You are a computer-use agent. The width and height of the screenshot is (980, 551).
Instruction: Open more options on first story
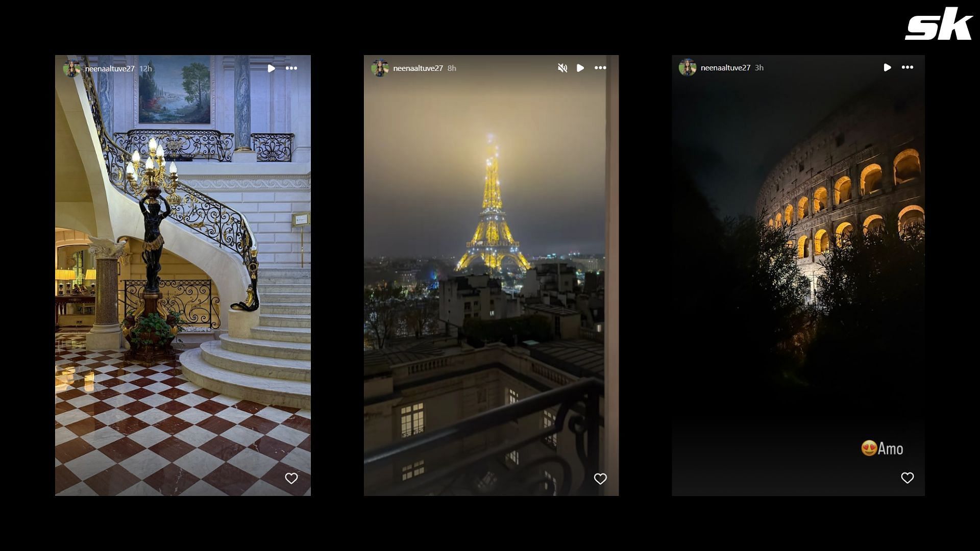(291, 68)
